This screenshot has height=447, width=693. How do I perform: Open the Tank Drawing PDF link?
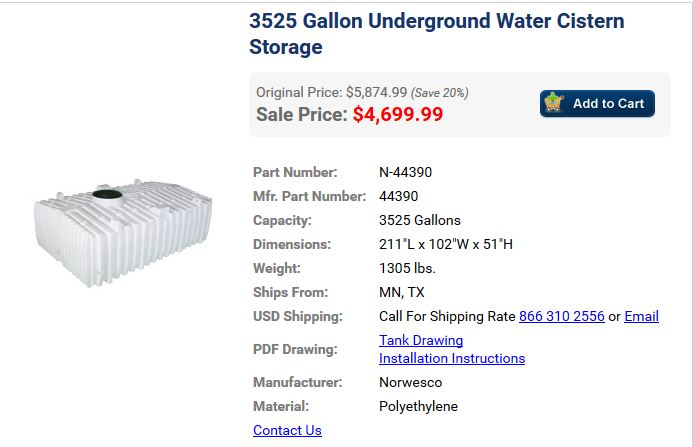coord(421,340)
